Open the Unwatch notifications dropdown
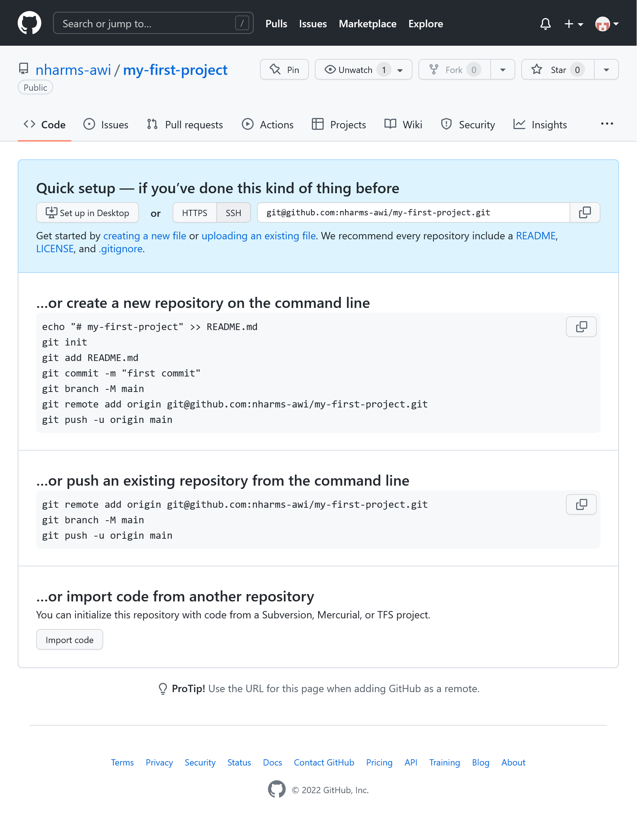 [364, 69]
